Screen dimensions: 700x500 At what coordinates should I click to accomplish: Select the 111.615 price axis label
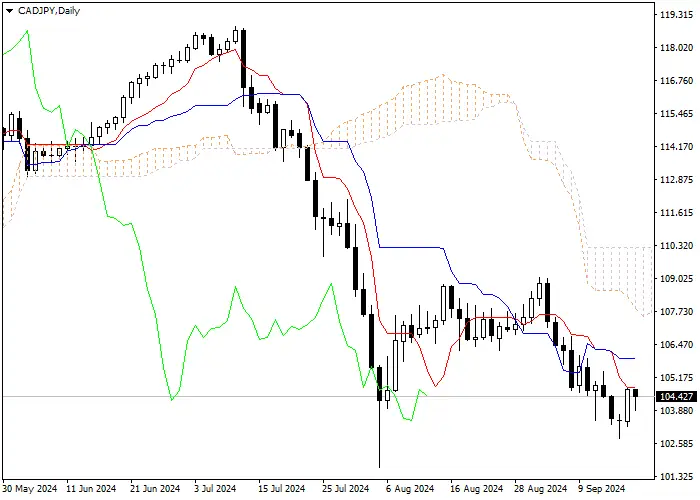(x=676, y=213)
